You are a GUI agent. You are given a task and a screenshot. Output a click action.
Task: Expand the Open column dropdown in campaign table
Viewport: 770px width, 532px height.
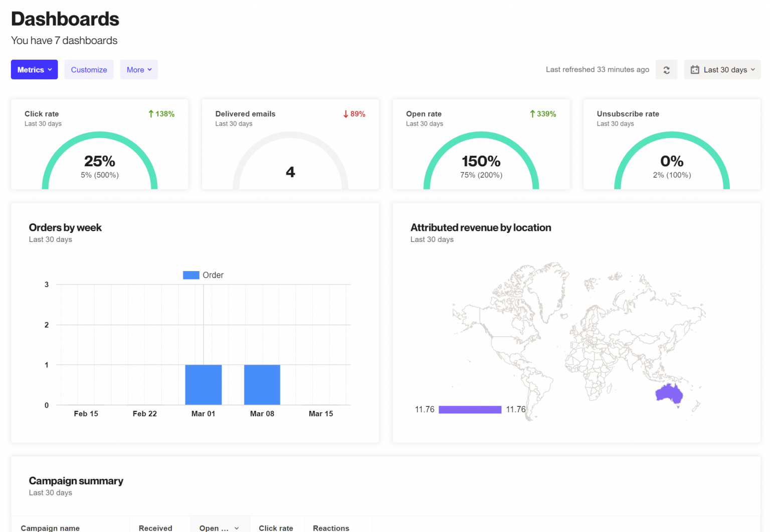[x=236, y=527]
